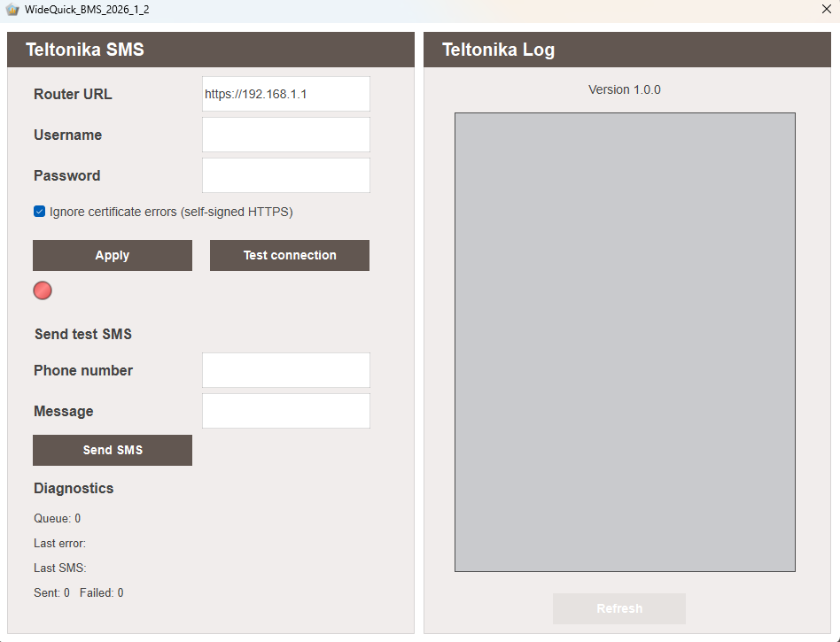840x642 pixels.
Task: Click inside the Teltonika Log text area
Action: pyautogui.click(x=626, y=342)
